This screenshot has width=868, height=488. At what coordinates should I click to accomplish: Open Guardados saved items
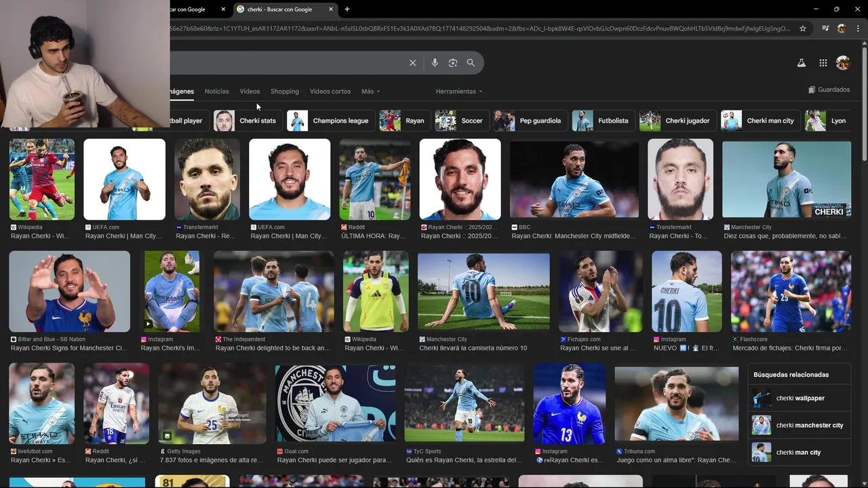coord(829,90)
